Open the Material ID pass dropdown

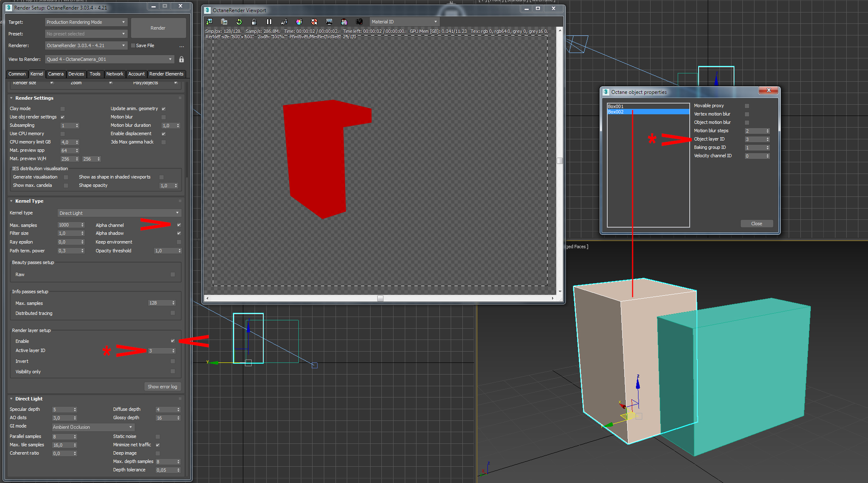(404, 22)
